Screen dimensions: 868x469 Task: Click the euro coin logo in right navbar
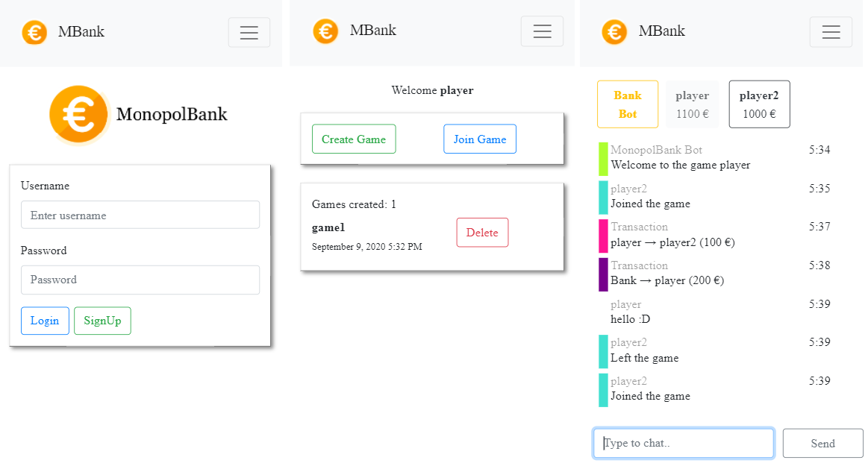614,32
